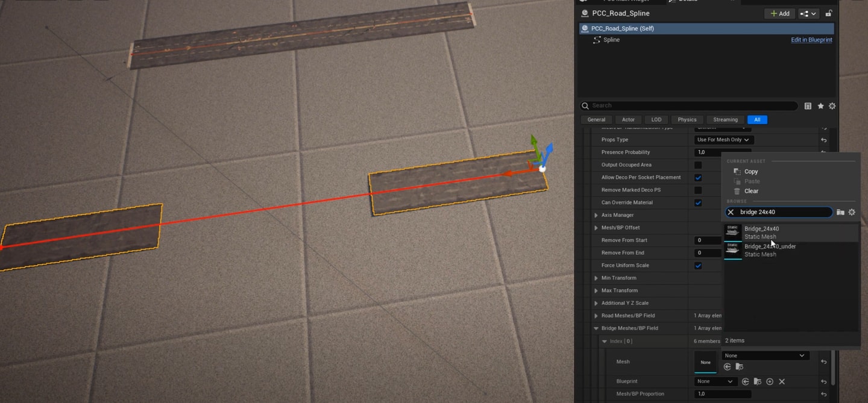Image resolution: width=868 pixels, height=403 pixels.
Task: Expand the Road Meshes/BP Field array
Action: pos(596,316)
